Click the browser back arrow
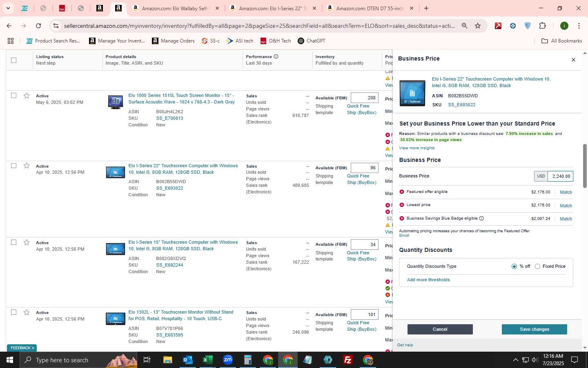588x368 pixels. pos(9,26)
